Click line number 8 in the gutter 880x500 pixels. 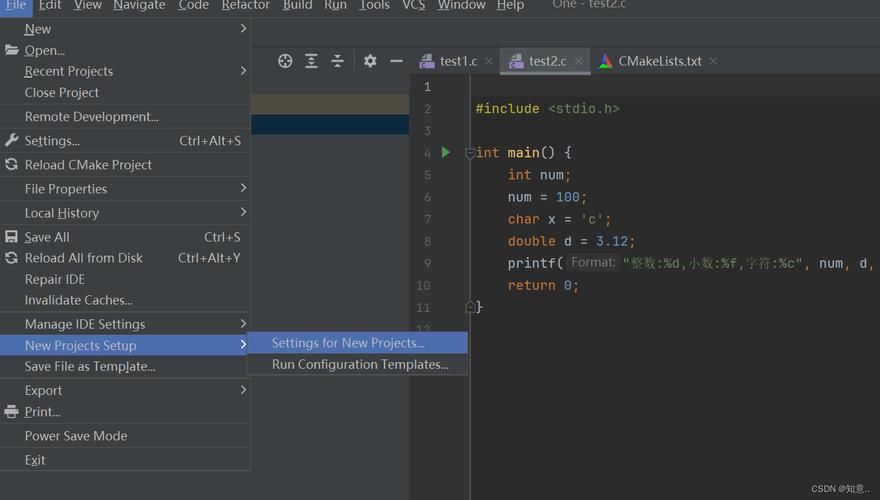428,241
